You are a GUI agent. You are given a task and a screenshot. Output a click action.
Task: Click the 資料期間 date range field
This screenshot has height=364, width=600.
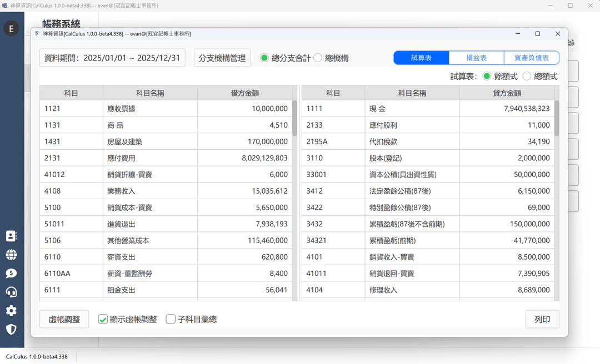click(x=112, y=58)
